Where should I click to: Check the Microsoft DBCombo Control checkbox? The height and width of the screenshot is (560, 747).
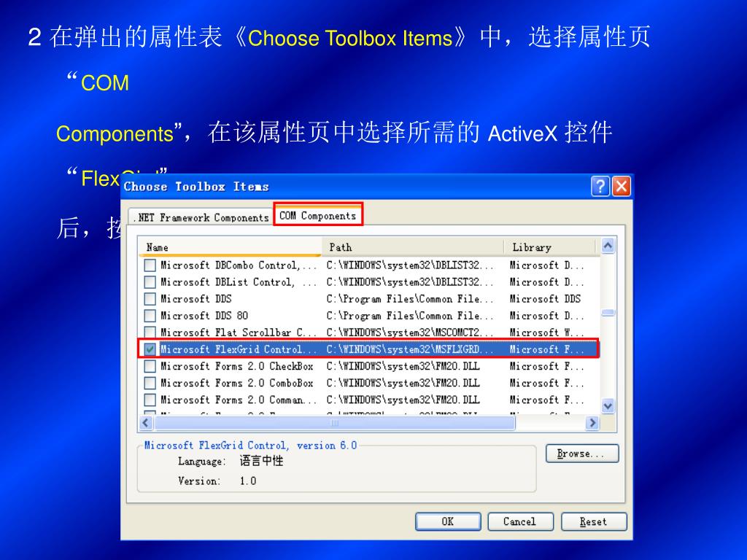point(150,265)
